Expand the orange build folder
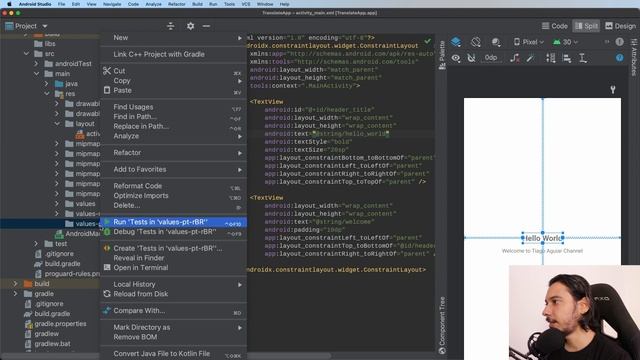Screen dimensions: 640x360 click(x=16, y=284)
